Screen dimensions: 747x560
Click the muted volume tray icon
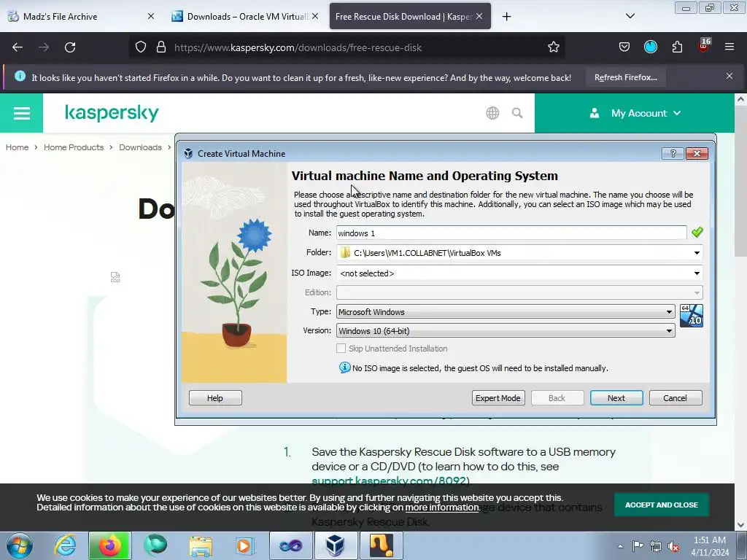[x=673, y=546]
